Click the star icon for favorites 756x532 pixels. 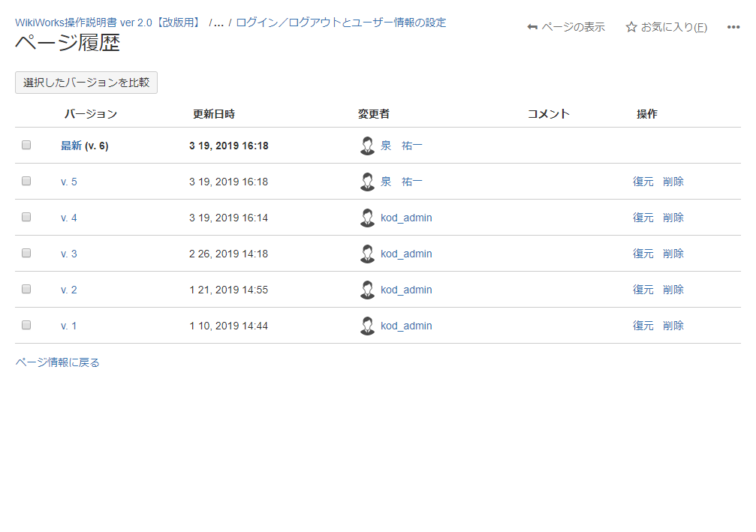631,27
